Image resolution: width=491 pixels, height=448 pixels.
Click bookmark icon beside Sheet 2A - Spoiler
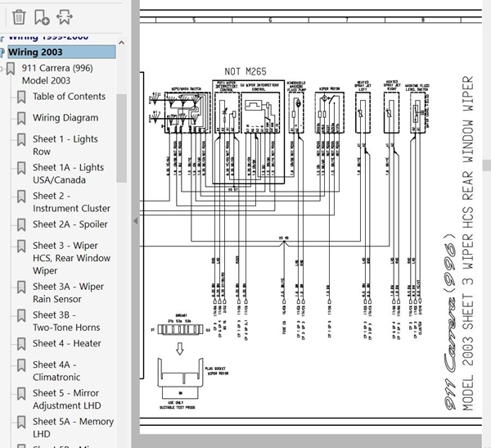[21, 224]
